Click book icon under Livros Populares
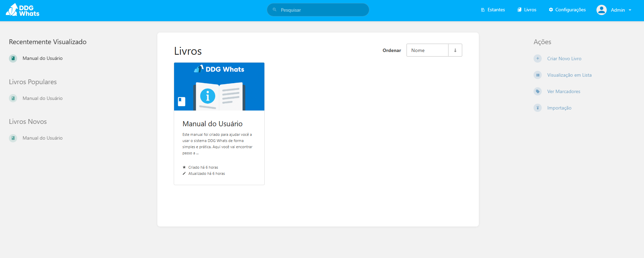Screen dimensions: 644x258 pos(13,98)
